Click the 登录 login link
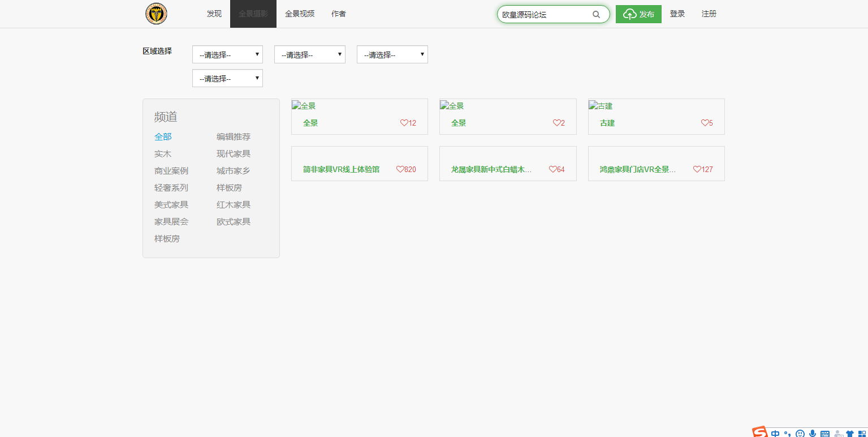Viewport: 868px width, 437px height. (677, 14)
